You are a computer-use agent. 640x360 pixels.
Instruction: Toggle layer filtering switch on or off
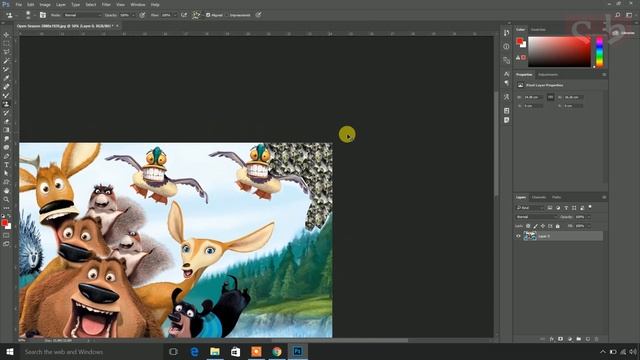pos(590,207)
